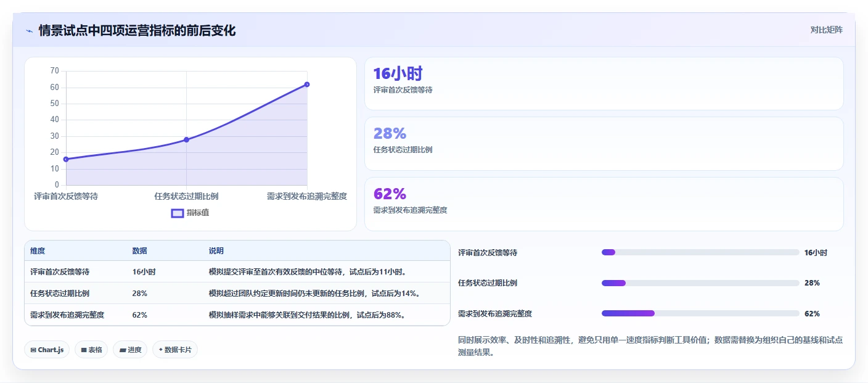This screenshot has width=868, height=383.
Task: Click the 数据卡片 tag chip
Action: click(x=175, y=350)
